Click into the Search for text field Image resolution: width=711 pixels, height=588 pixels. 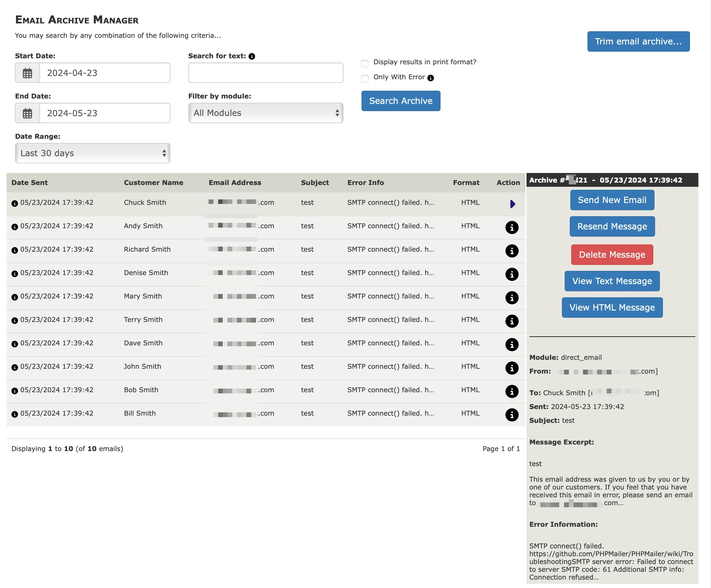(265, 73)
